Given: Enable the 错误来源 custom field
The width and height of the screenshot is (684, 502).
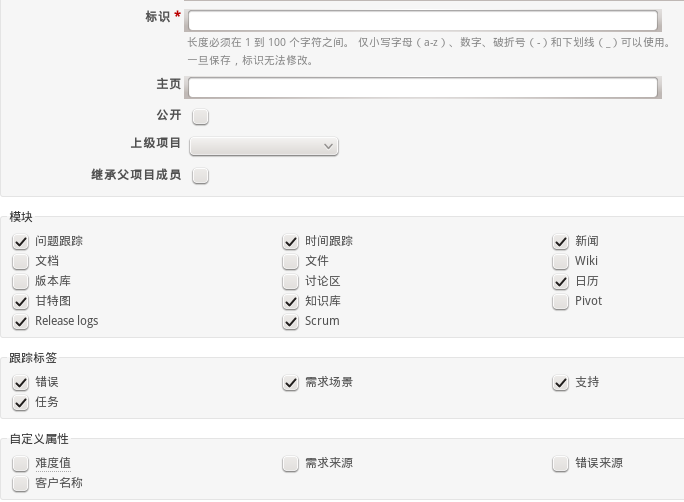Looking at the screenshot, I should (x=561, y=464).
